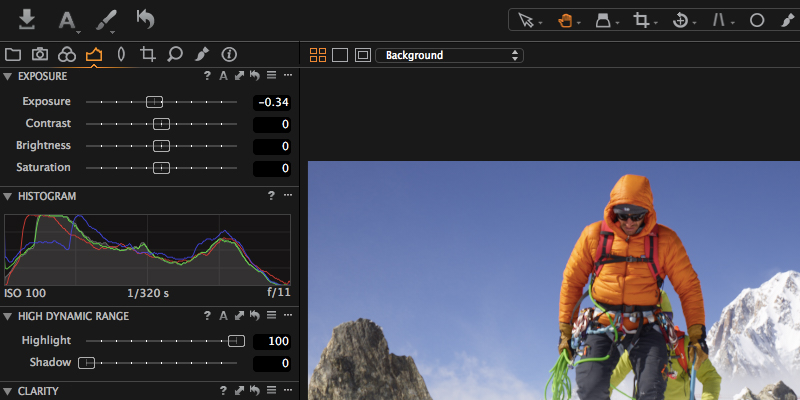Toggle the multi-thumbnail grid viewer mode
The height and width of the screenshot is (400, 800).
click(x=318, y=55)
